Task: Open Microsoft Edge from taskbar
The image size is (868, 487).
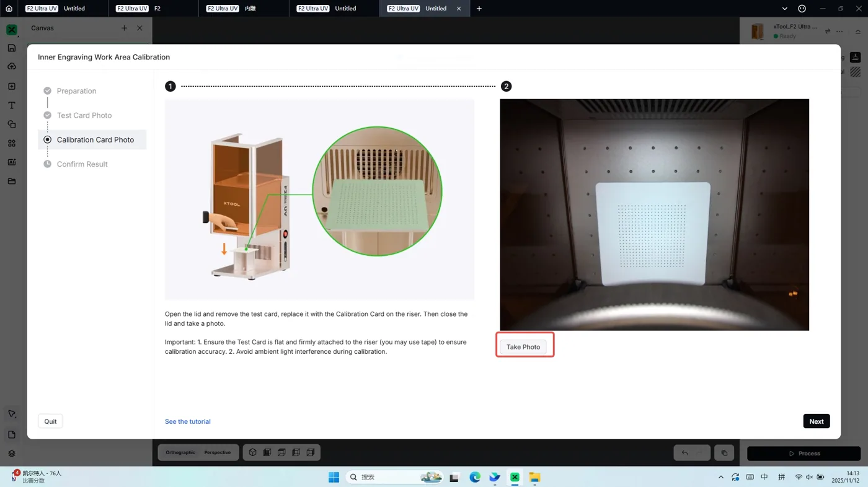Action: (475, 477)
